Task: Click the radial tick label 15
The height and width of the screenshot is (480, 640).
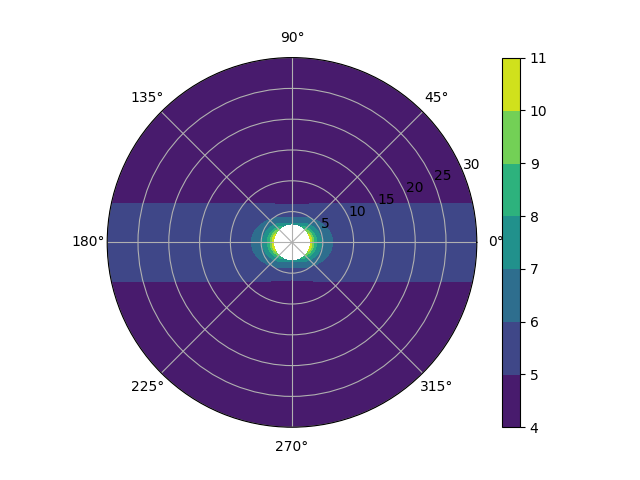Action: tap(386, 200)
